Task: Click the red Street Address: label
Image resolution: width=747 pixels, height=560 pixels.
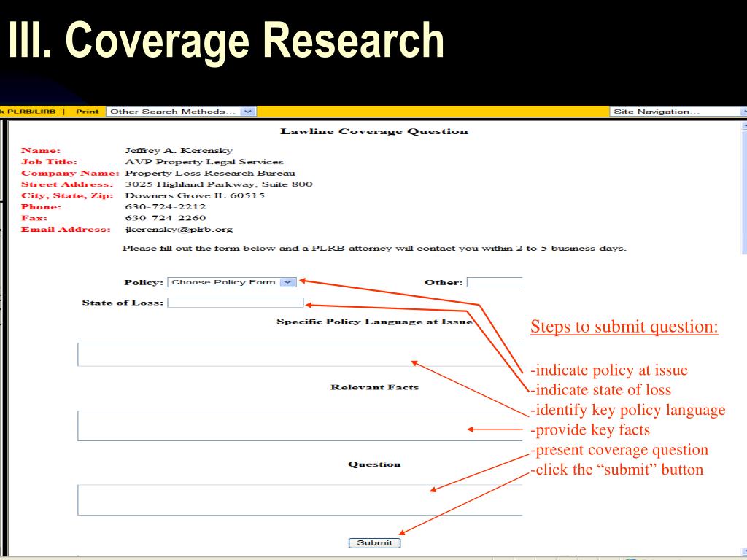Action: point(67,184)
